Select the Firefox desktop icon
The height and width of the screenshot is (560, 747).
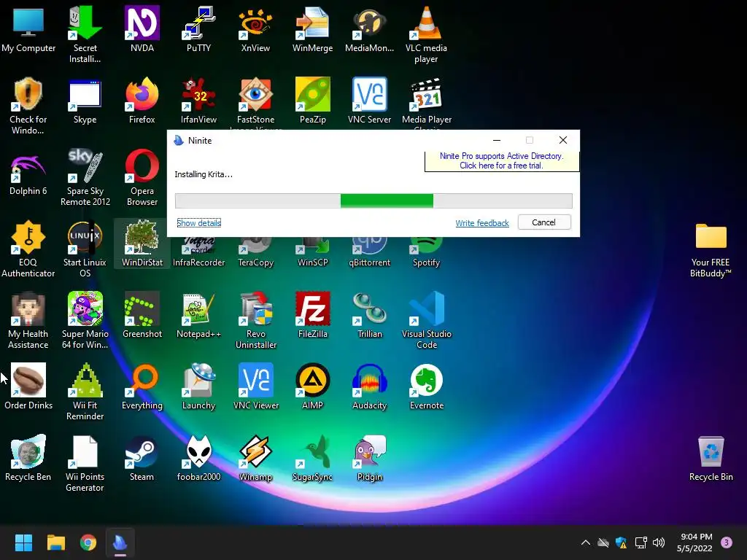142,101
